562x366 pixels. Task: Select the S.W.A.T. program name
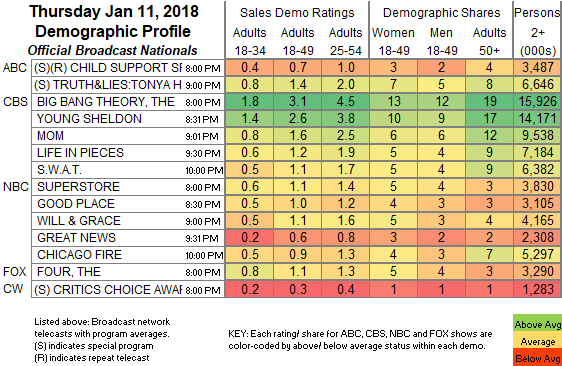tap(59, 170)
